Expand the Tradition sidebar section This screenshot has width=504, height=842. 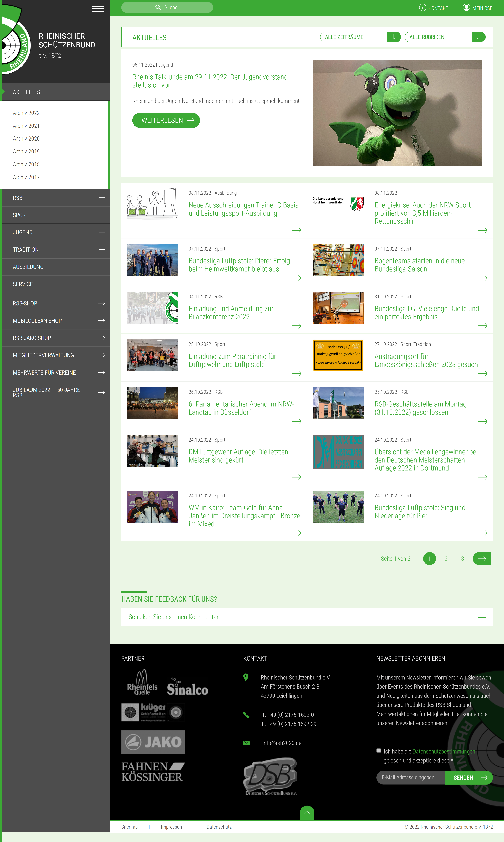[x=102, y=249]
